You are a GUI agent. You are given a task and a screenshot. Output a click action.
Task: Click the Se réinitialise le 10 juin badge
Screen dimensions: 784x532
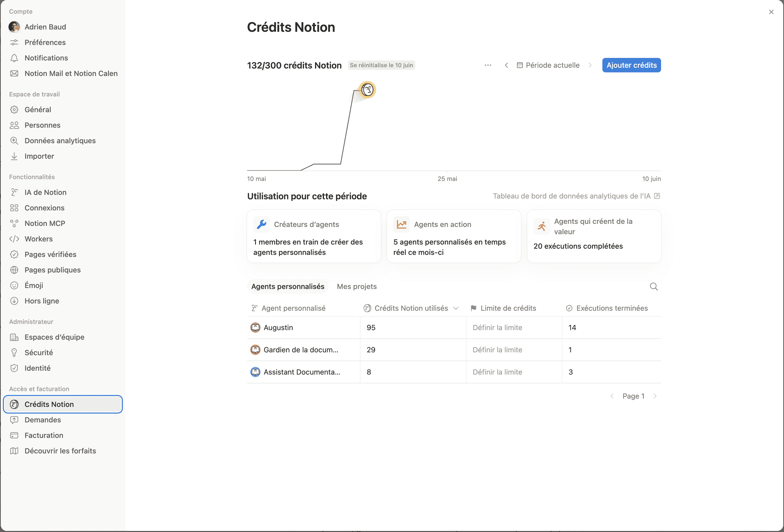click(382, 65)
